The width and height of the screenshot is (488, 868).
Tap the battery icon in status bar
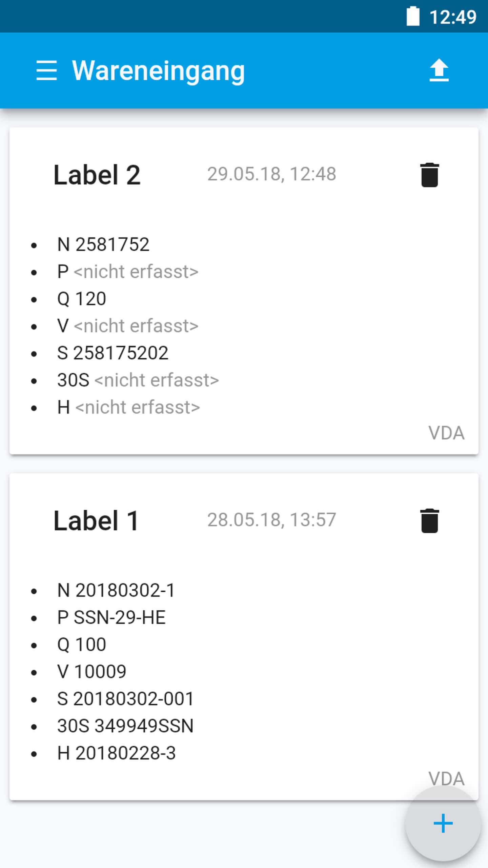tap(413, 16)
